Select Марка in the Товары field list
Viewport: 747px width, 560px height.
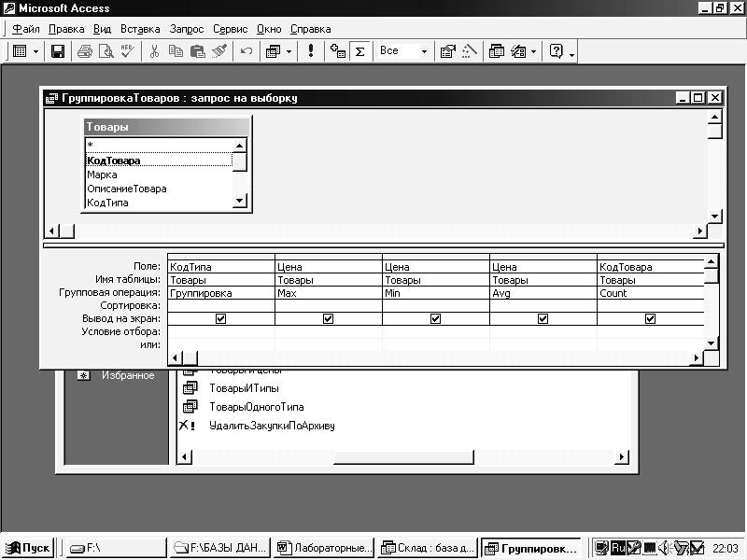[x=159, y=175]
